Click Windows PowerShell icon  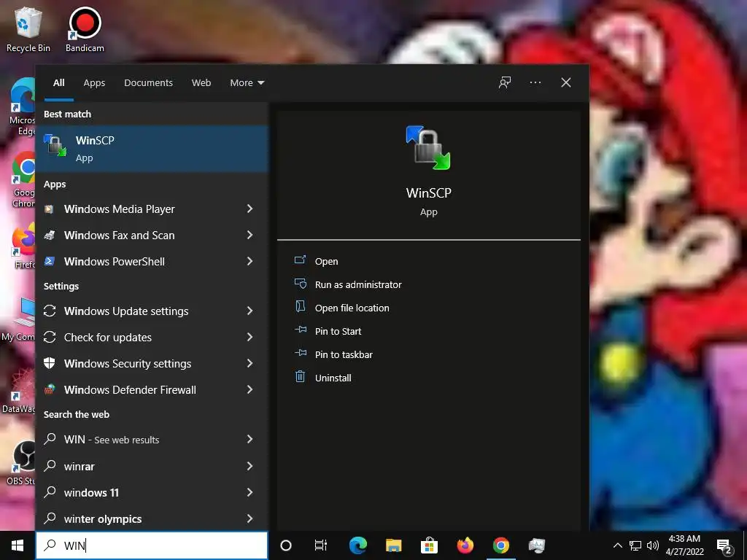[49, 261]
